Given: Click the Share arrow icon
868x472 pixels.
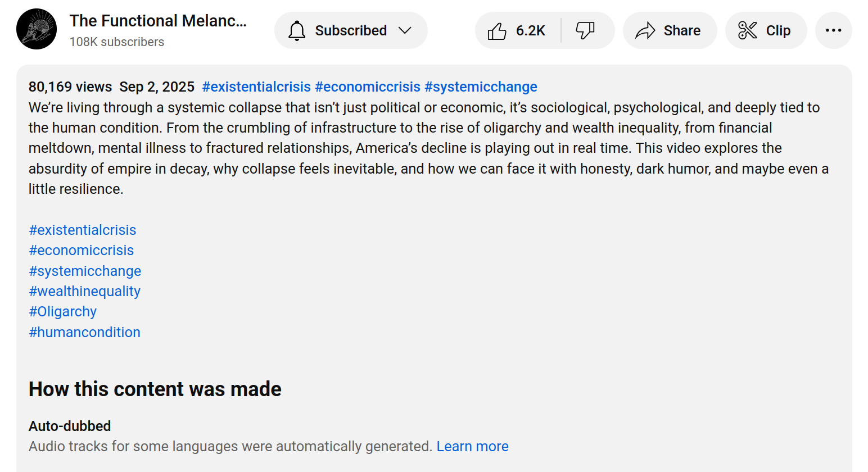Looking at the screenshot, I should [645, 30].
